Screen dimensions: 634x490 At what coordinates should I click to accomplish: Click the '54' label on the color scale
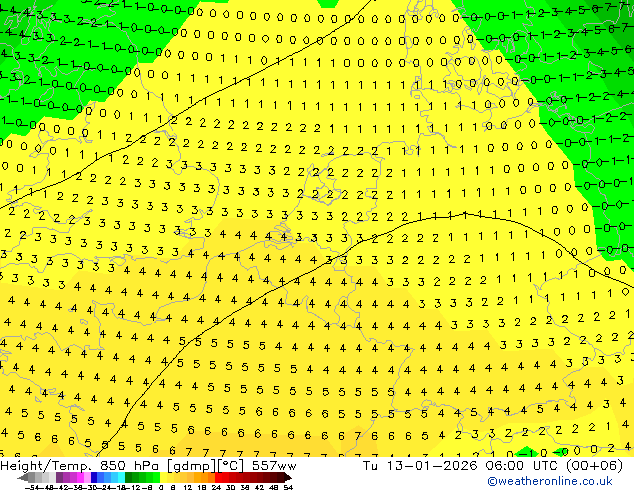point(288,488)
